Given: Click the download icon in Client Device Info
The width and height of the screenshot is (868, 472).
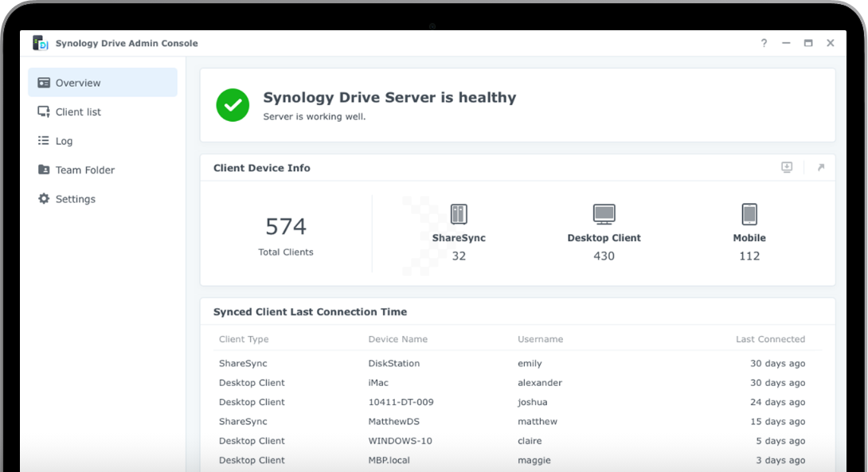Looking at the screenshot, I should [x=787, y=167].
